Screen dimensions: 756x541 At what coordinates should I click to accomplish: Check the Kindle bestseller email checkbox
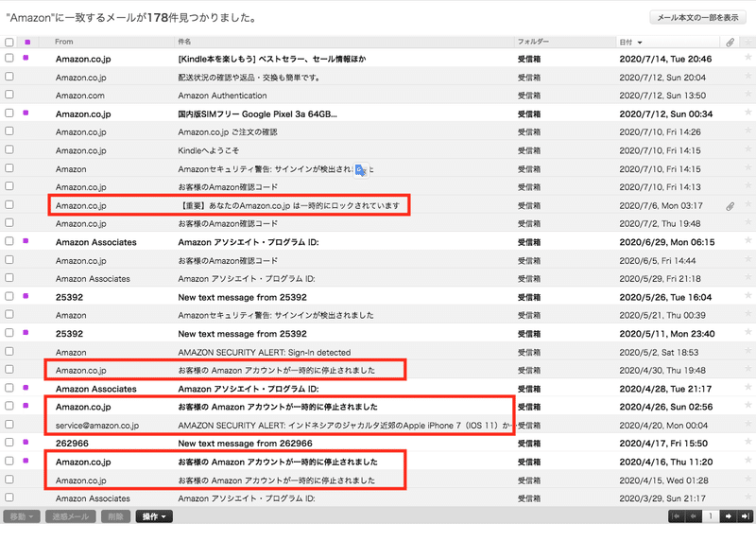click(9, 58)
